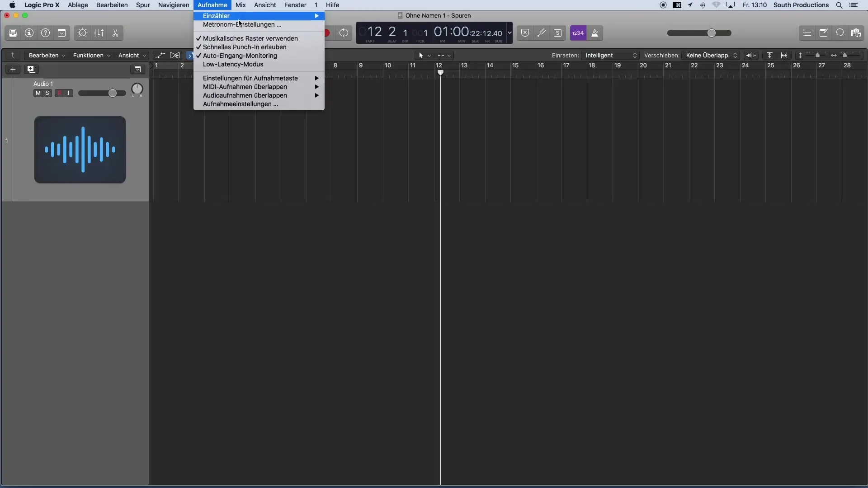868x488 pixels.
Task: Open the tracks area Ansicht dropdown
Action: pos(132,55)
